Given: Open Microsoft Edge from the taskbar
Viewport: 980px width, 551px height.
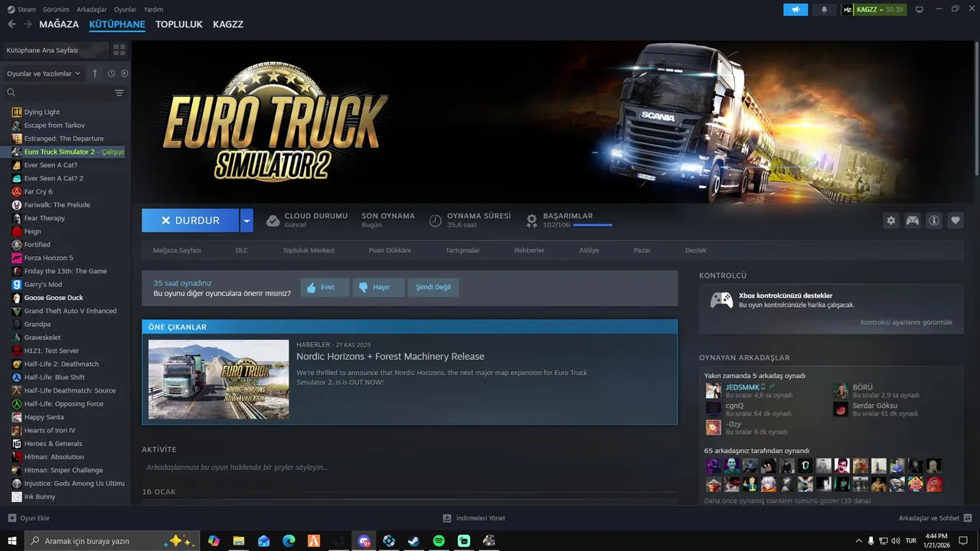Looking at the screenshot, I should point(289,541).
